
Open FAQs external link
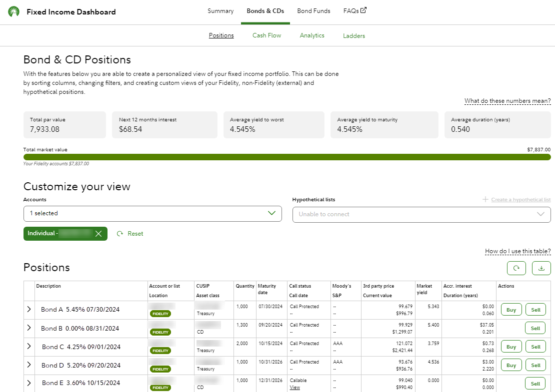point(354,11)
